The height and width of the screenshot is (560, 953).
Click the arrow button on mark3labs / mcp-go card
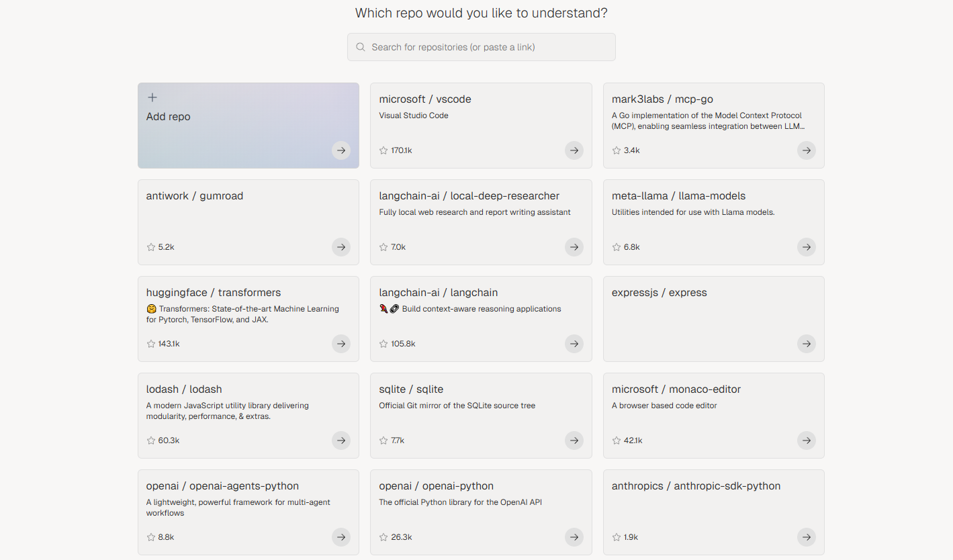coord(807,150)
